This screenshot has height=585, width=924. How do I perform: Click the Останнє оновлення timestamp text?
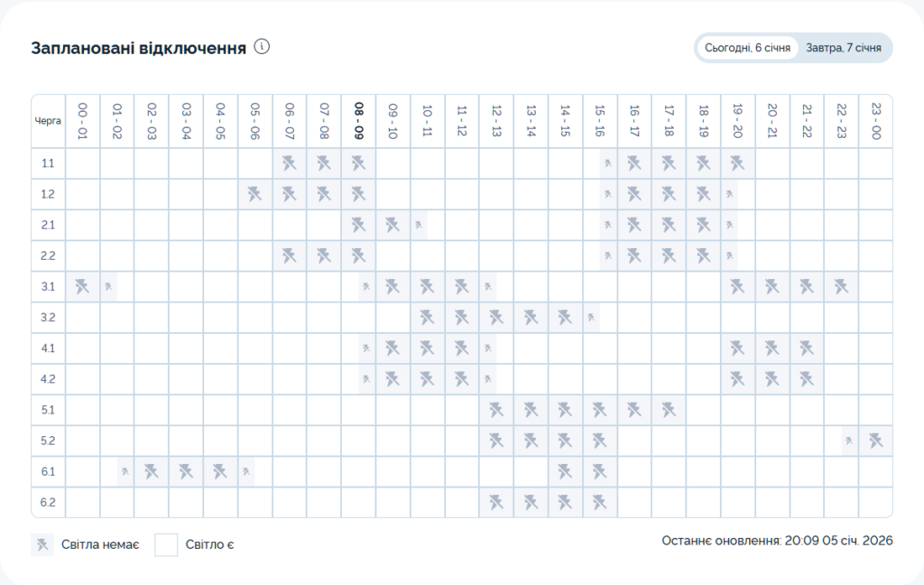tap(777, 541)
